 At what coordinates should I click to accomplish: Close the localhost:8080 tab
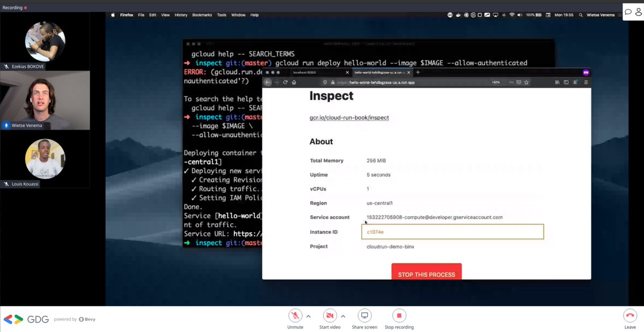click(347, 72)
